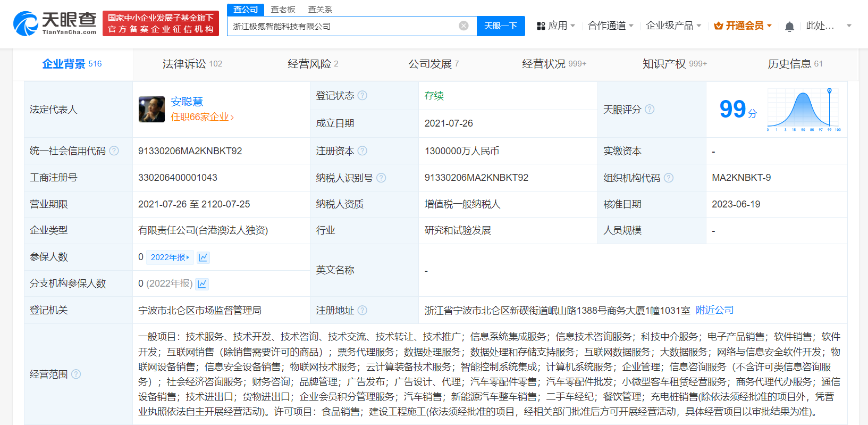Click approval date 2023-06-19
Image resolution: width=868 pixels, height=425 pixels.
736,204
